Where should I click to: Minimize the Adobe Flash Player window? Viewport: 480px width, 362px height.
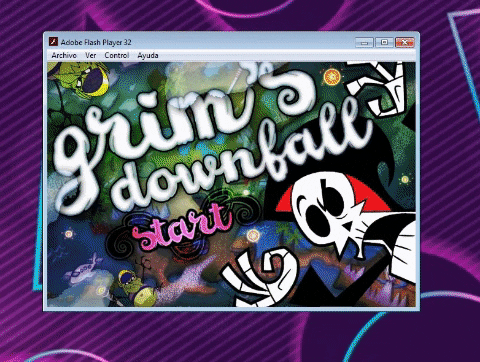pyautogui.click(x=364, y=42)
